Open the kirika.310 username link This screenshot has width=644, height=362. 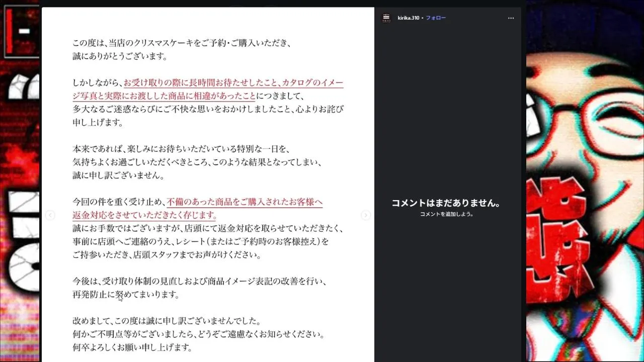[x=408, y=18]
